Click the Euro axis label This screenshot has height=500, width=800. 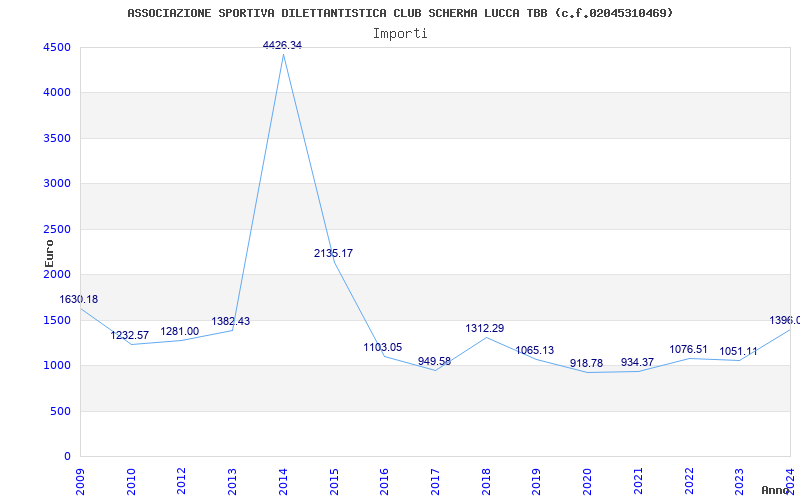tap(49, 253)
